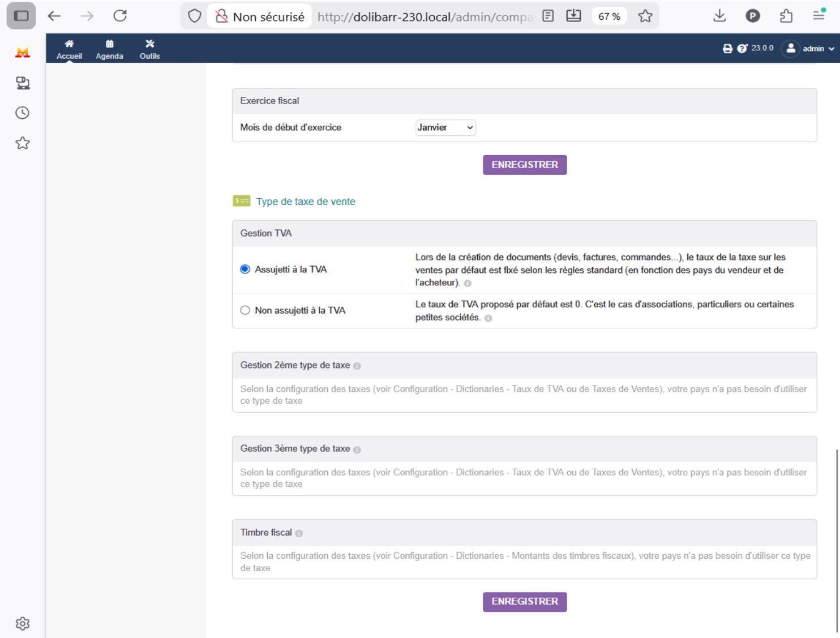Open the Outils menu
840x638 pixels.
tap(149, 49)
